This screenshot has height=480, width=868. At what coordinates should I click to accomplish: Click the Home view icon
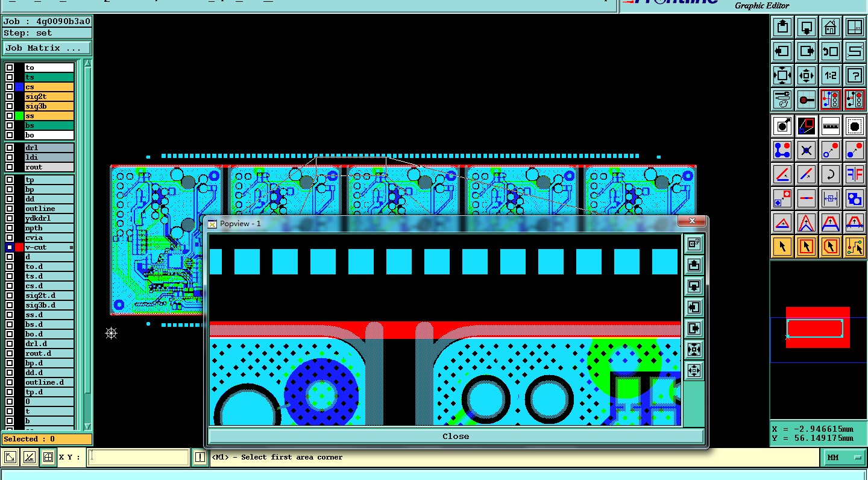click(x=831, y=27)
